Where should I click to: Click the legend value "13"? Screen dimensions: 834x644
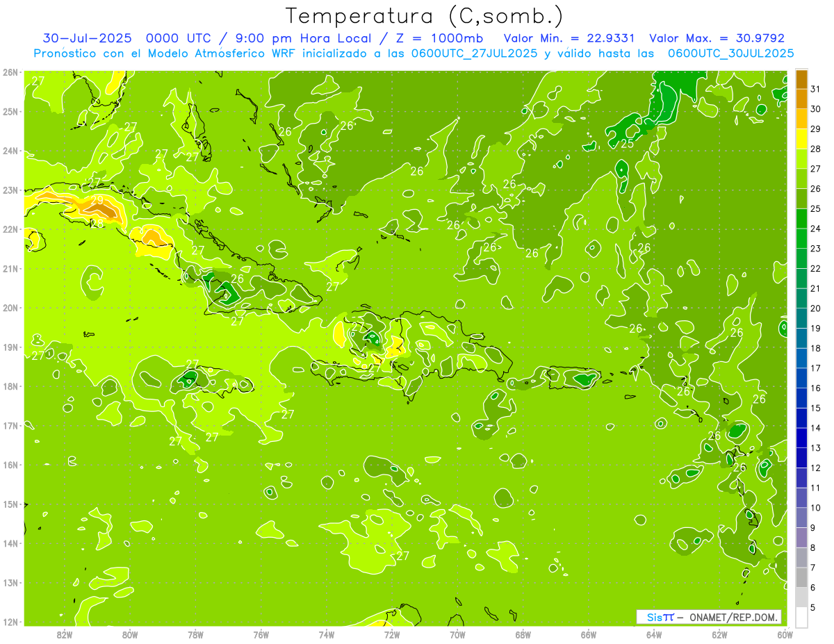coord(816,448)
